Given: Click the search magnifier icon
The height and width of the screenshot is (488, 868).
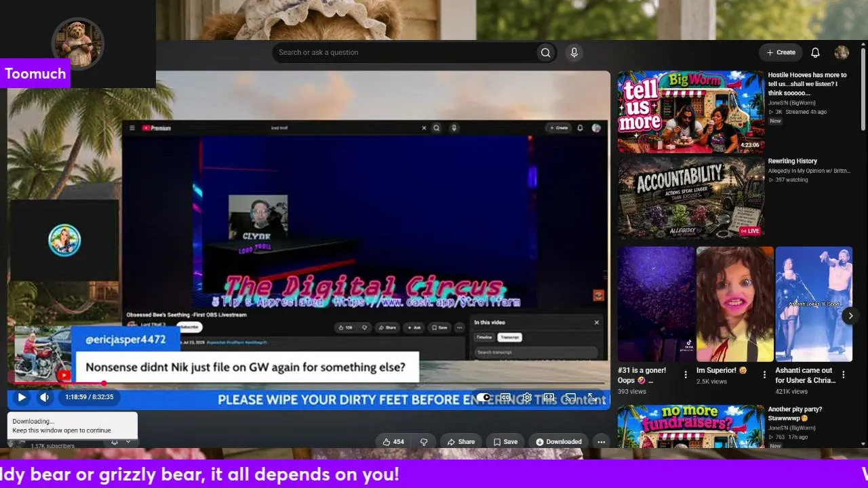Looking at the screenshot, I should tap(545, 53).
